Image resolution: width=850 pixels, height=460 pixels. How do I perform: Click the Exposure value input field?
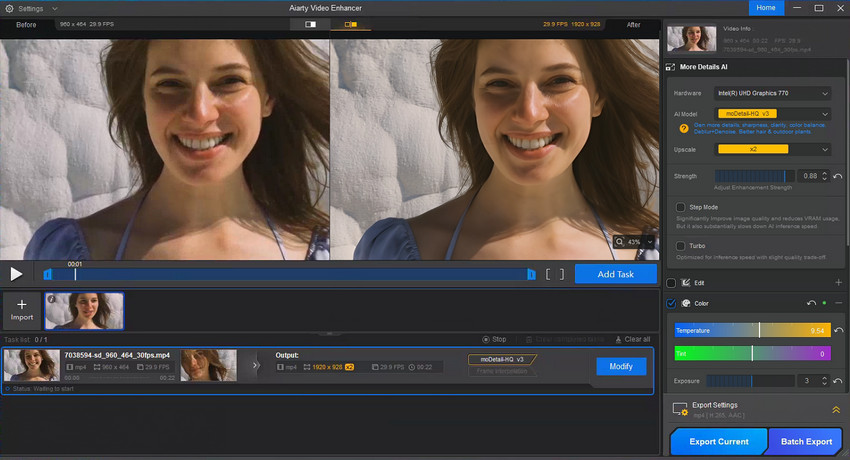(808, 381)
